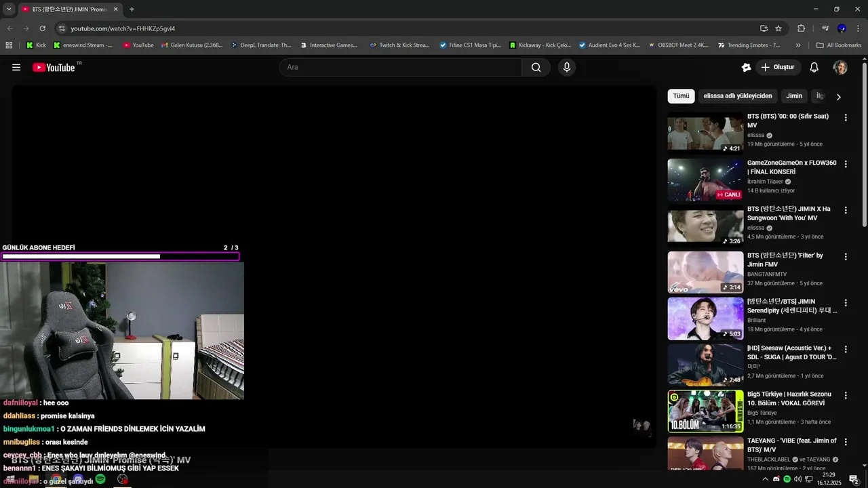The image size is (868, 488).
Task: Open YouTube account avatar menu
Action: point(840,67)
